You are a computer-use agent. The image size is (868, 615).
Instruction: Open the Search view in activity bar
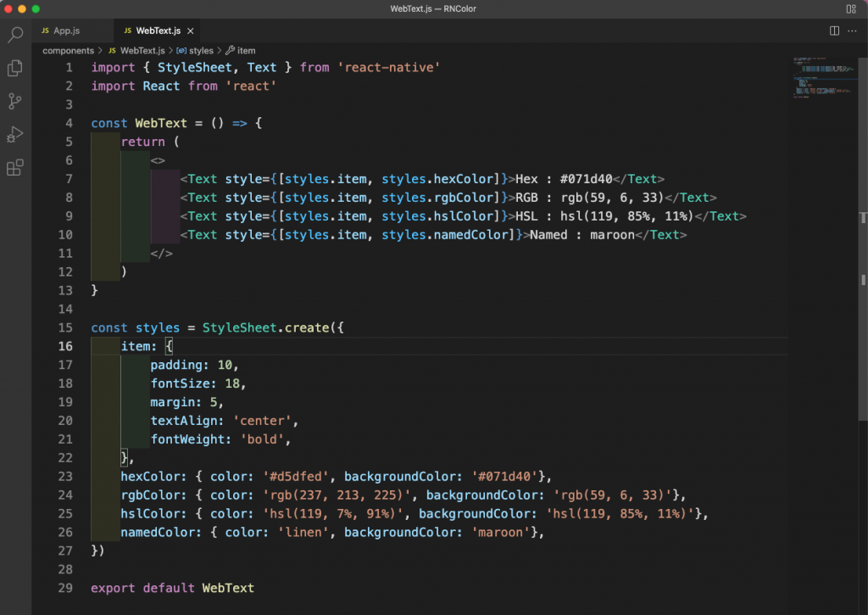click(x=15, y=35)
